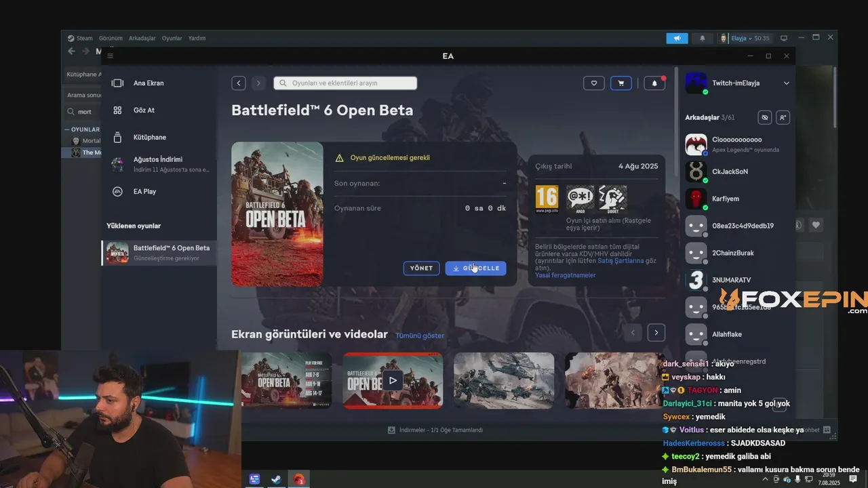
Task: Open EA notifications bell
Action: pos(654,83)
